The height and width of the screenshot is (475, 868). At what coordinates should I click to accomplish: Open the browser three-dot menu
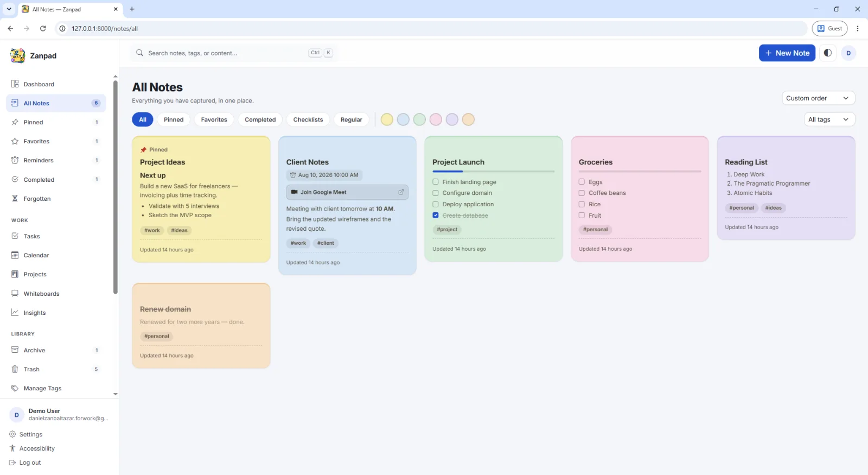[858, 28]
